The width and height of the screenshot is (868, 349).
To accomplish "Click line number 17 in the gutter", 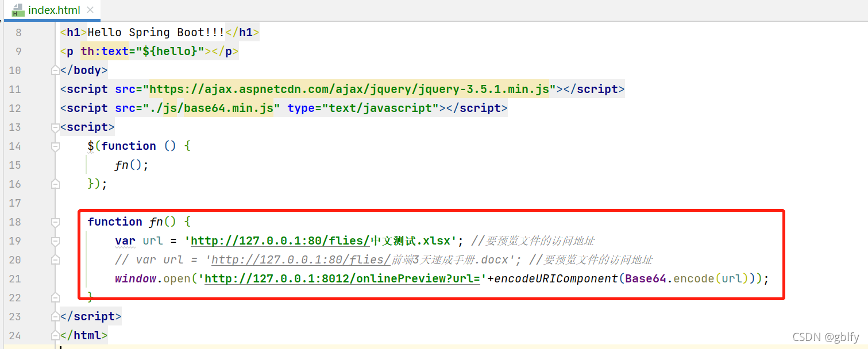I will (x=16, y=203).
